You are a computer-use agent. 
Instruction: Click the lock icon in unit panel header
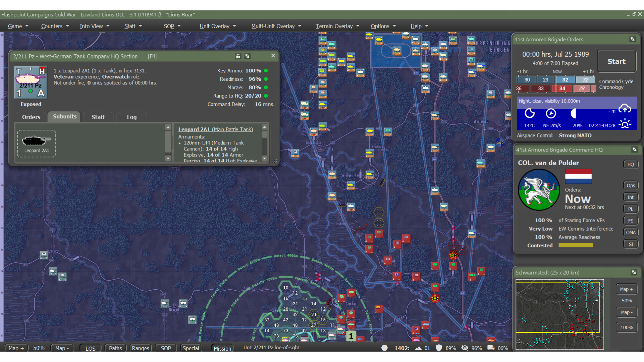(x=238, y=56)
